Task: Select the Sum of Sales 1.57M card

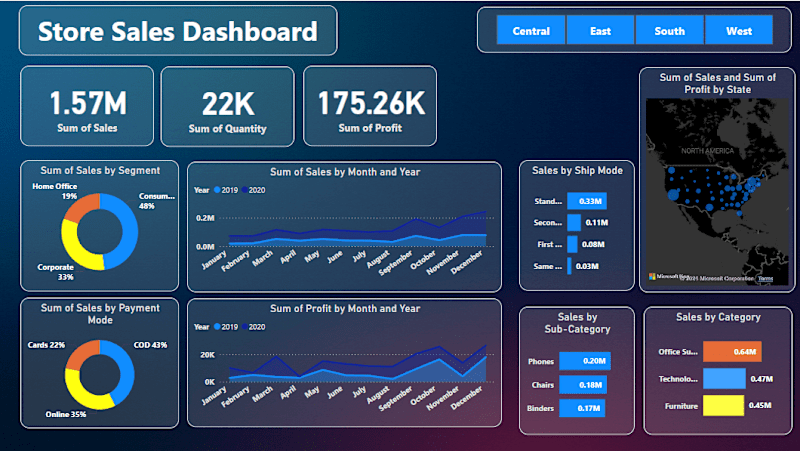Action: (x=87, y=106)
